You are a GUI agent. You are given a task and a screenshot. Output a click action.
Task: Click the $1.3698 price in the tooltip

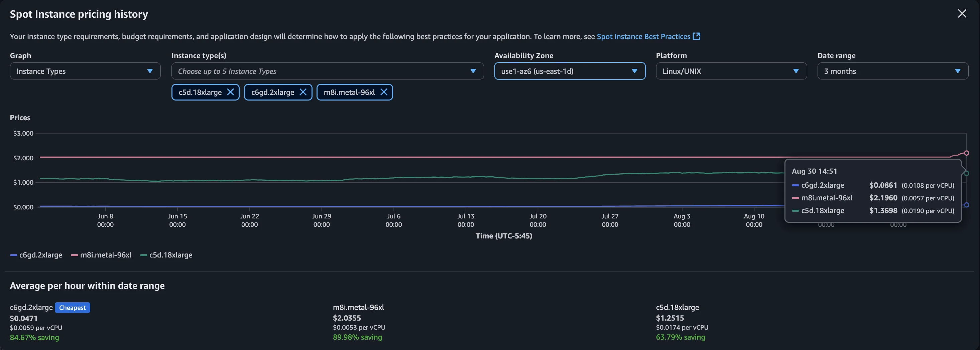click(x=883, y=210)
